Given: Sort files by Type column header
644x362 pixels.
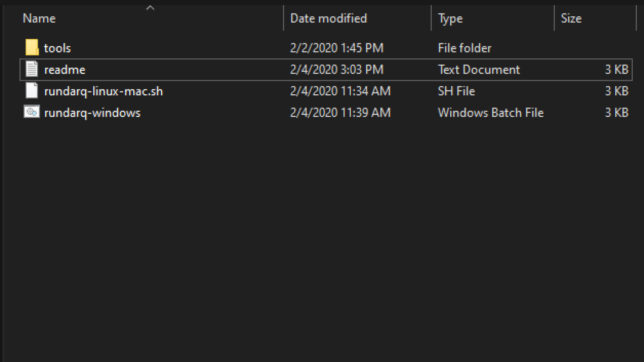Looking at the screenshot, I should pyautogui.click(x=493, y=19).
